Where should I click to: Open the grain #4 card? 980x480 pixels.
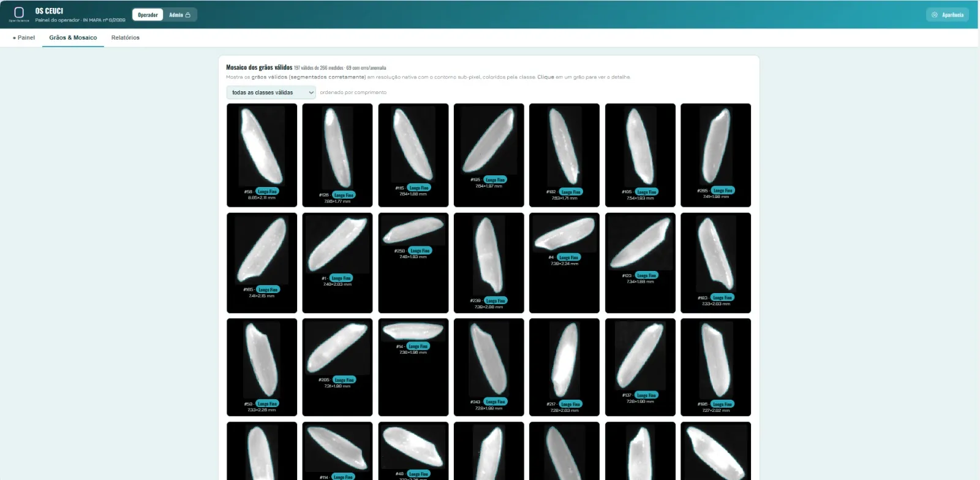pyautogui.click(x=564, y=263)
